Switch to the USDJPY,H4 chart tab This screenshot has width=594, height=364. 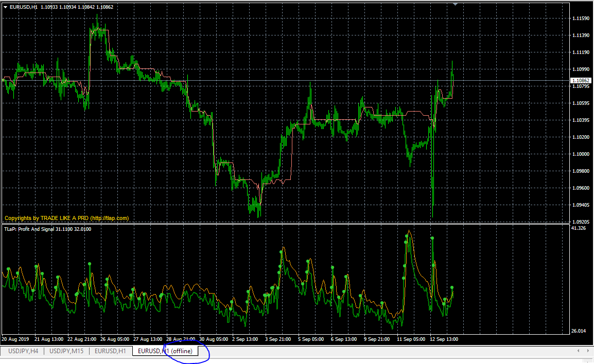pos(23,351)
